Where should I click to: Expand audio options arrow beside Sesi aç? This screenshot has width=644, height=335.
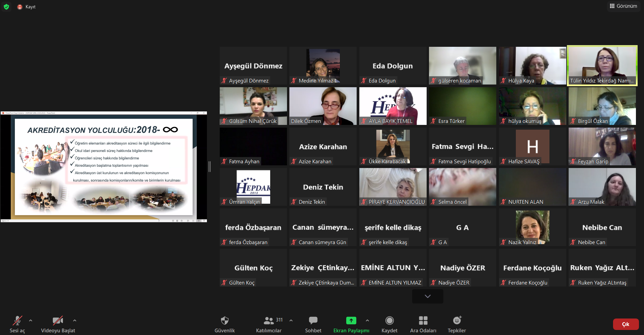[31, 321]
